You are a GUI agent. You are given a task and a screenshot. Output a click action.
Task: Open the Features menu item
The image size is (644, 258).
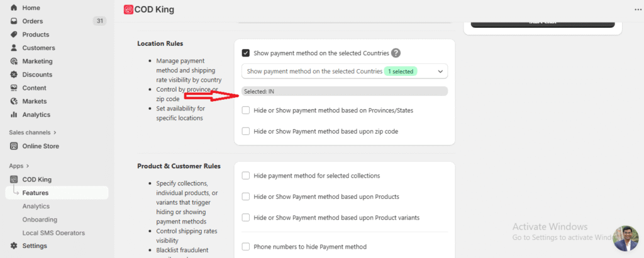(35, 193)
